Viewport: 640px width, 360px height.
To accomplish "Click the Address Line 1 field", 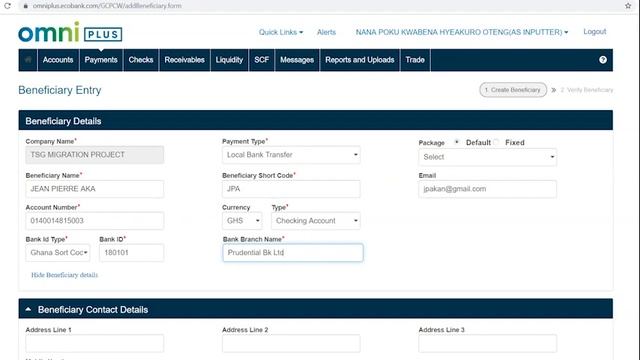I will coord(95,343).
